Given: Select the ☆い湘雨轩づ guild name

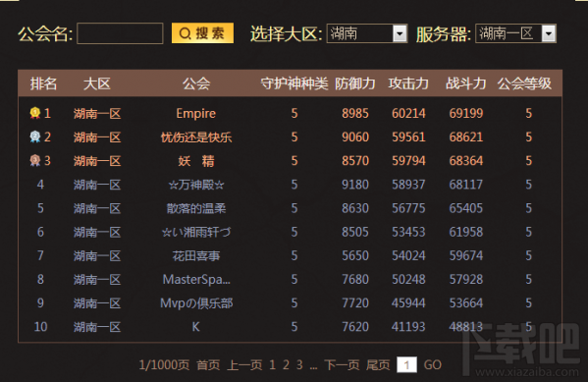Looking at the screenshot, I should [196, 232].
